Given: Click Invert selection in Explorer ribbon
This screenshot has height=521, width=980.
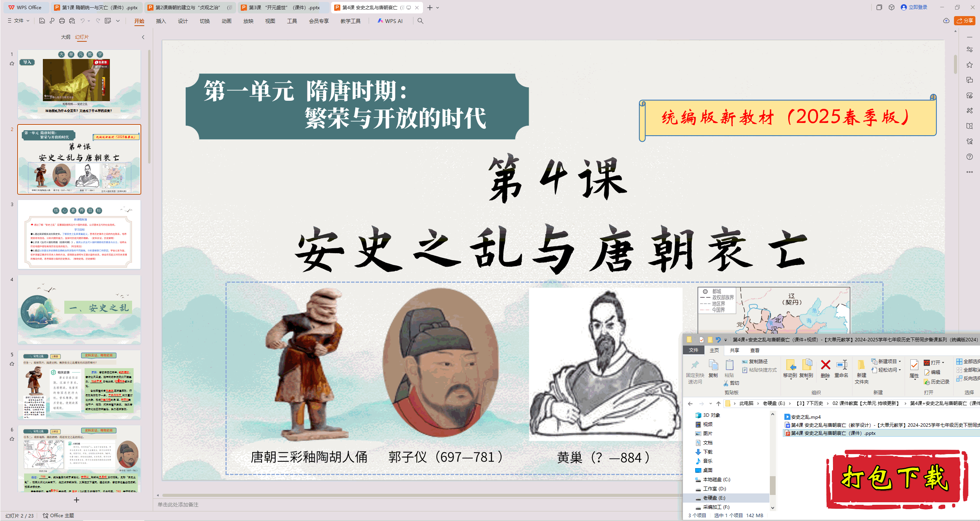Looking at the screenshot, I should tap(968, 378).
